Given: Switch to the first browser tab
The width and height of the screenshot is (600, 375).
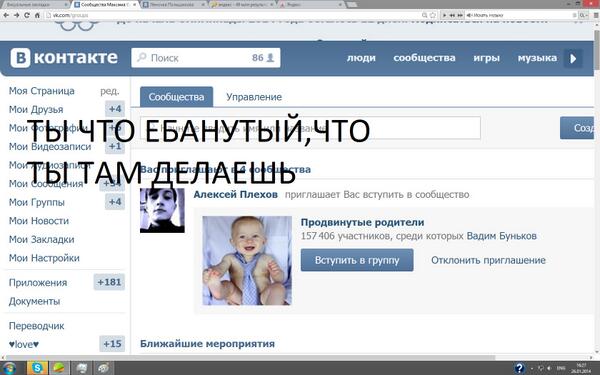Looking at the screenshot, I should pyautogui.click(x=34, y=5).
